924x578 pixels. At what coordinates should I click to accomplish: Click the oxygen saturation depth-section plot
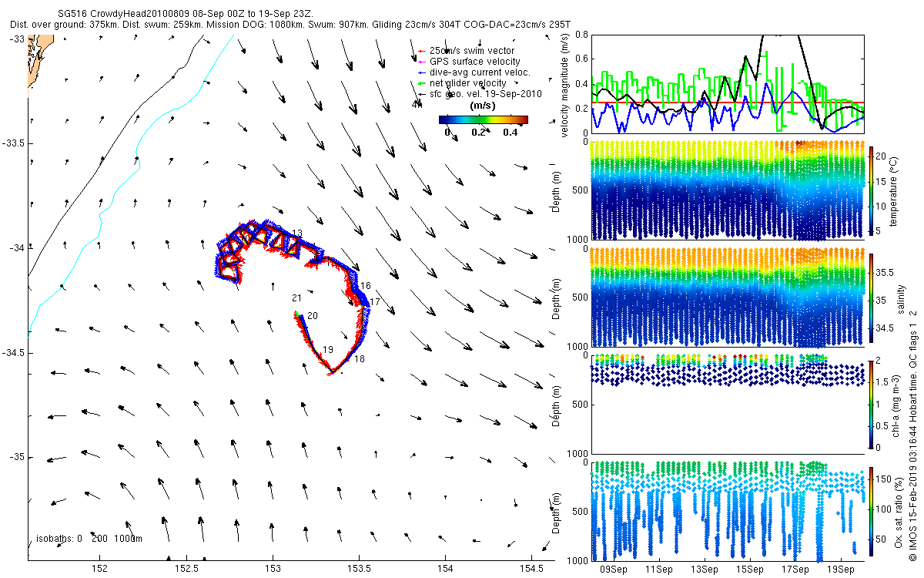coord(727,510)
